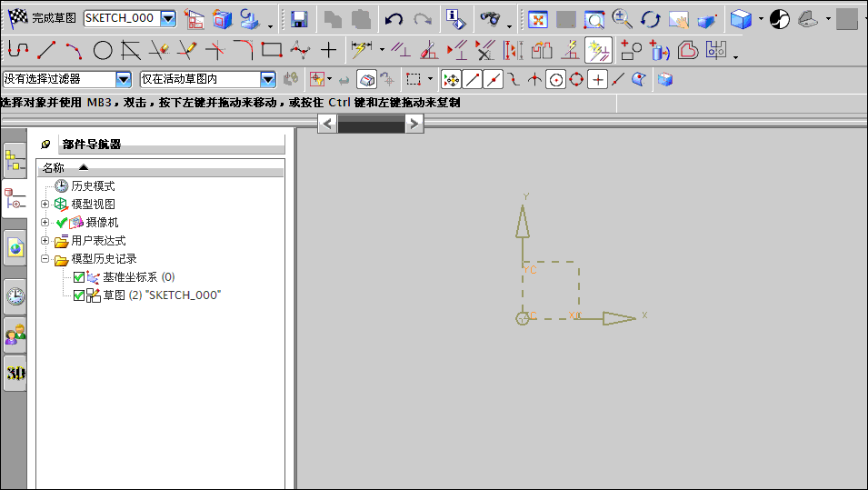
Task: Click the Reattach sketch icon
Action: pyautogui.click(x=250, y=19)
